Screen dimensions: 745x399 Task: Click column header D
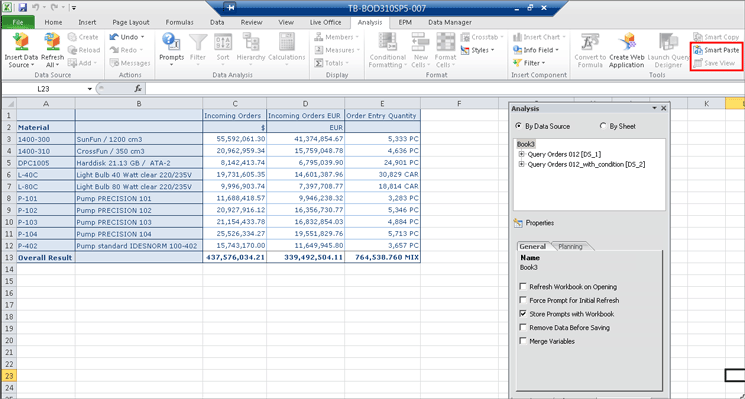pos(306,103)
